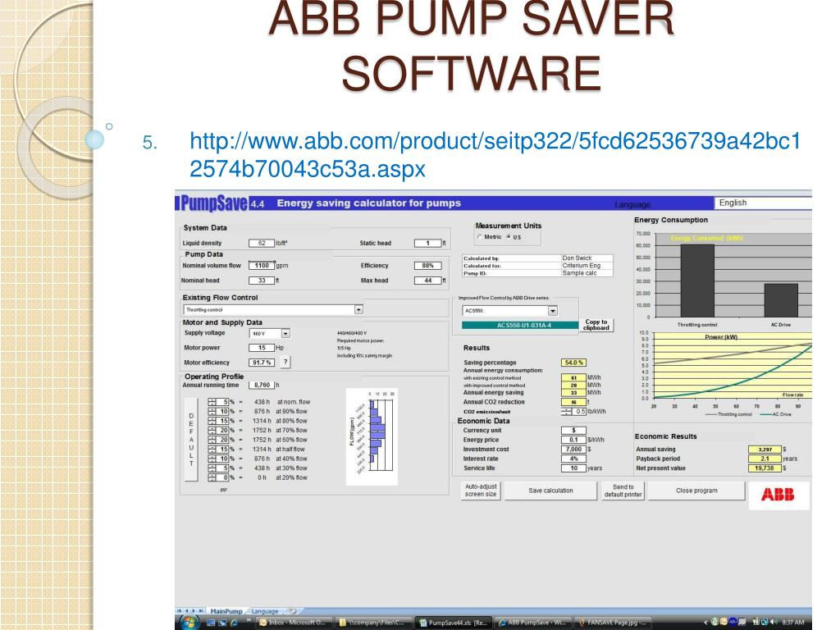Click Annual running time field
This screenshot has width=840, height=630.
pos(262,385)
